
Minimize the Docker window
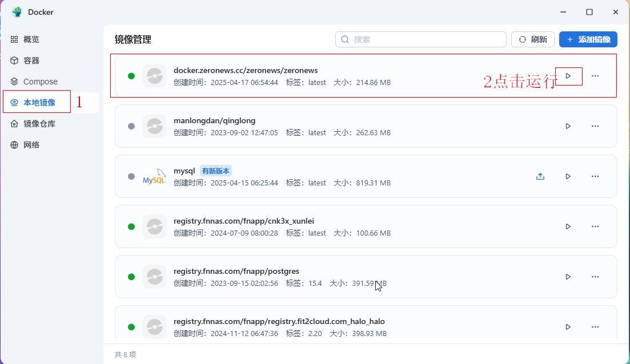click(563, 12)
